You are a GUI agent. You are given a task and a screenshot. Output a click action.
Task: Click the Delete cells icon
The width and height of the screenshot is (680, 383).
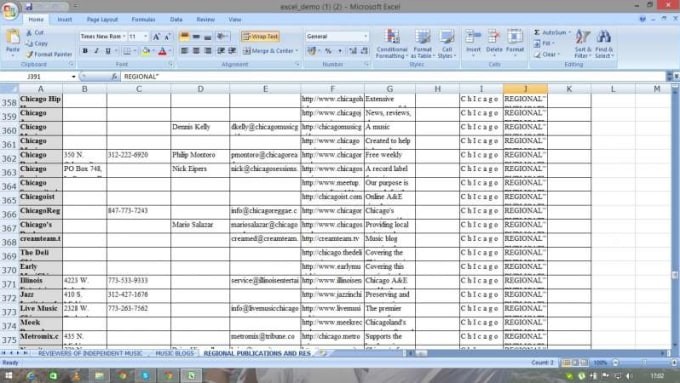(x=494, y=43)
